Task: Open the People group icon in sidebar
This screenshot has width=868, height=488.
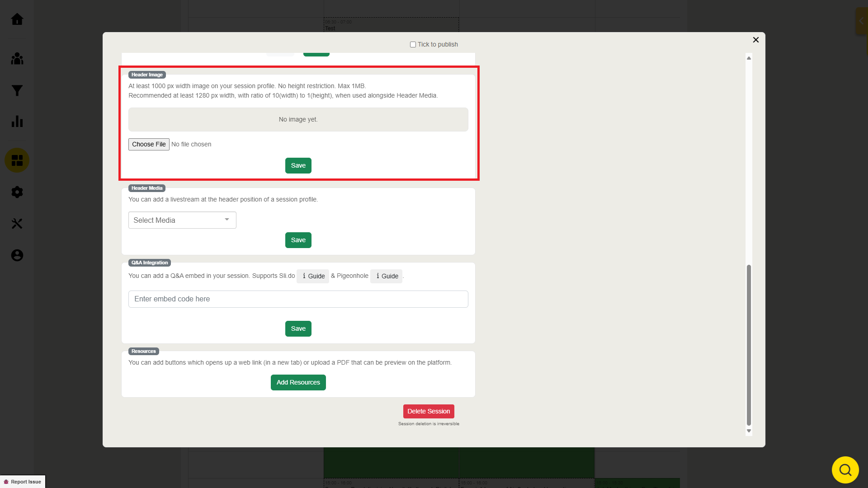Action: click(x=17, y=58)
